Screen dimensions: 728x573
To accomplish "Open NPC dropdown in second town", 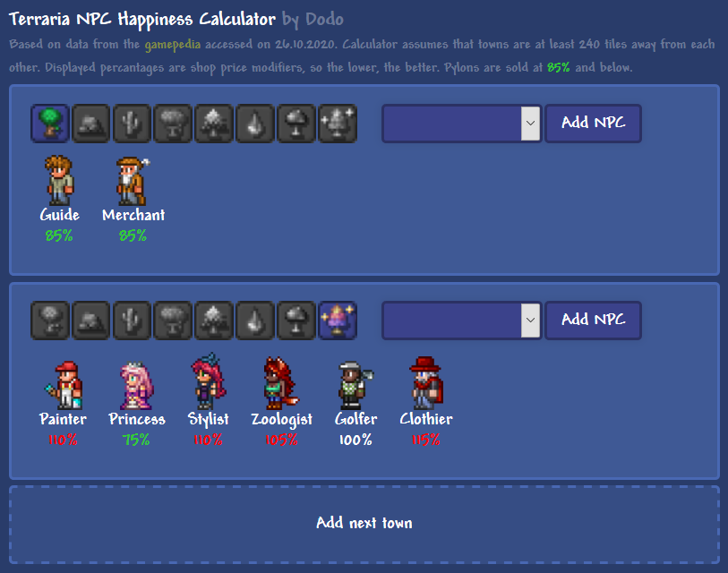I will [461, 321].
